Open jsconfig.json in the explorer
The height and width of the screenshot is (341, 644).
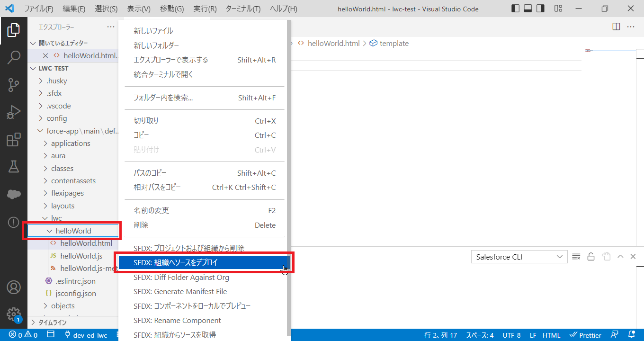(76, 293)
